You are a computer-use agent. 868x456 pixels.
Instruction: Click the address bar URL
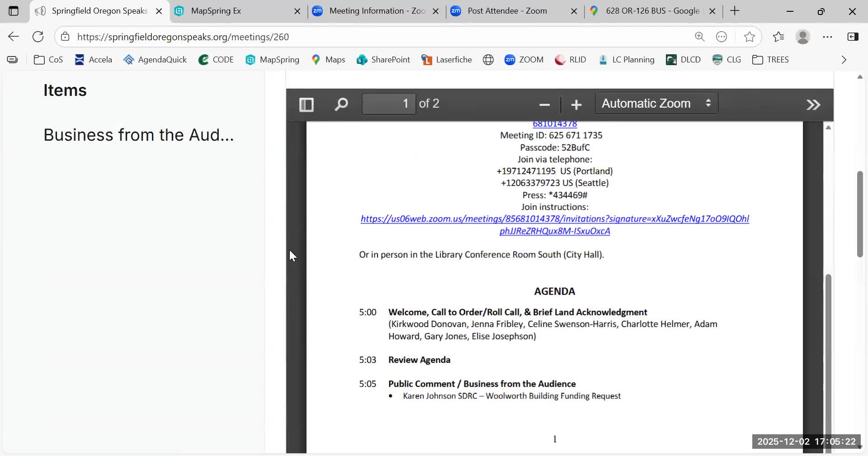(183, 37)
